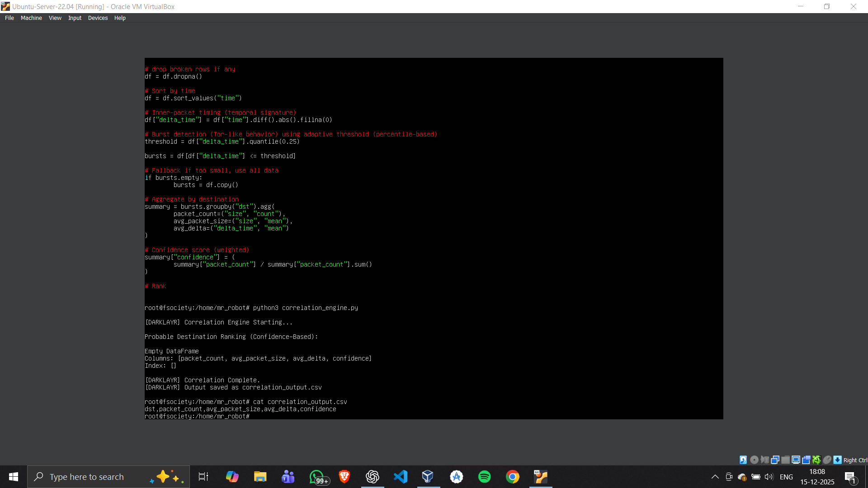
Task: Click the ENG language indicator
Action: pos(786,477)
